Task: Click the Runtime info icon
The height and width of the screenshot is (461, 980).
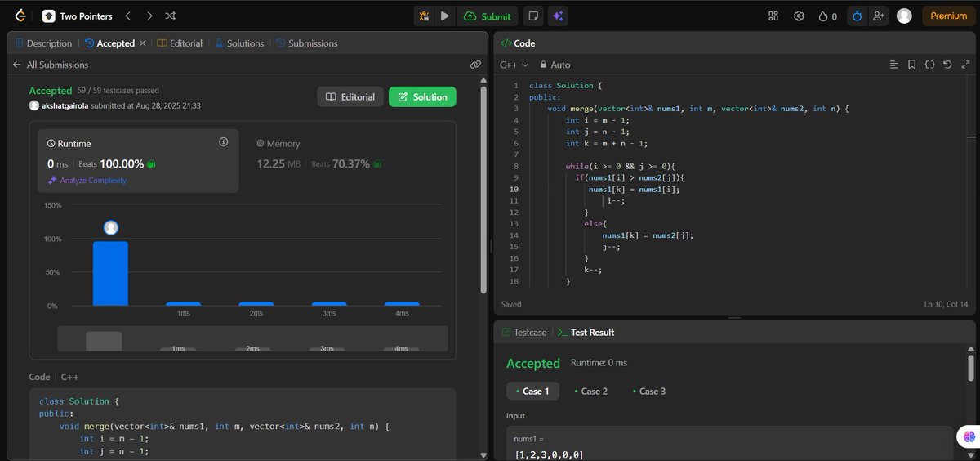Action: tap(223, 142)
